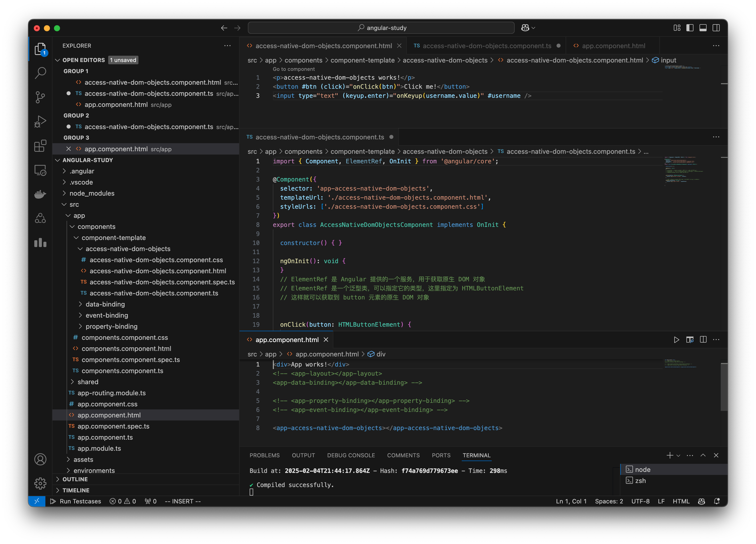756x544 pixels.
Task: Toggle the bottom panel visibility
Action: pyautogui.click(x=703, y=28)
